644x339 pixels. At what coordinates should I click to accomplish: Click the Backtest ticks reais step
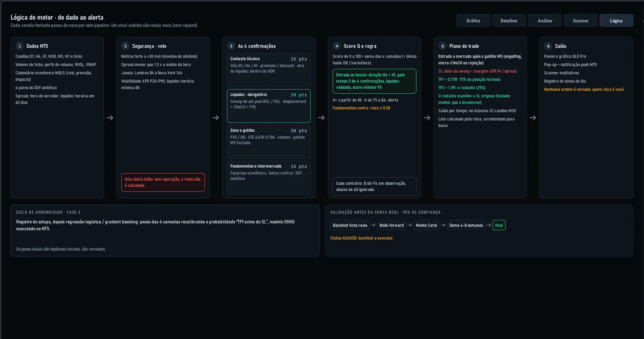[350, 225]
